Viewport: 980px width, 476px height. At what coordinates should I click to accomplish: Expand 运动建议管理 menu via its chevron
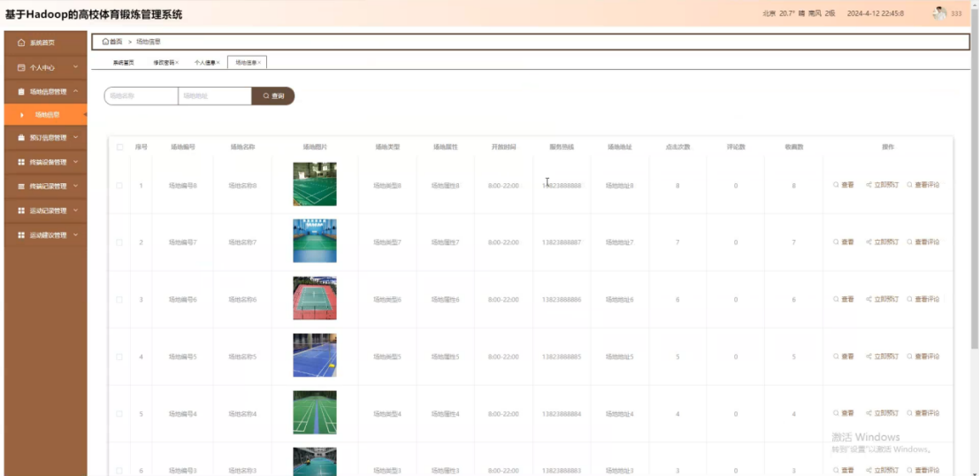76,234
